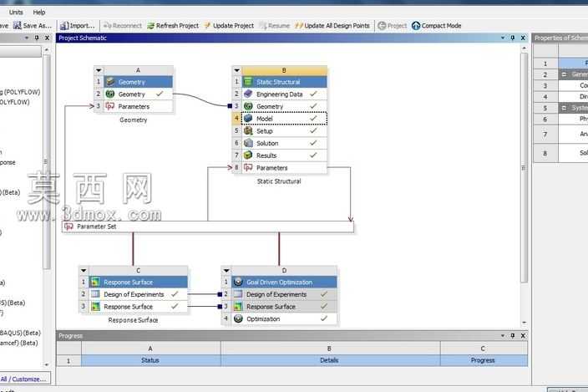Select Goal Driven Optimization header icon
Screen dimensions: 588x392
click(x=238, y=283)
